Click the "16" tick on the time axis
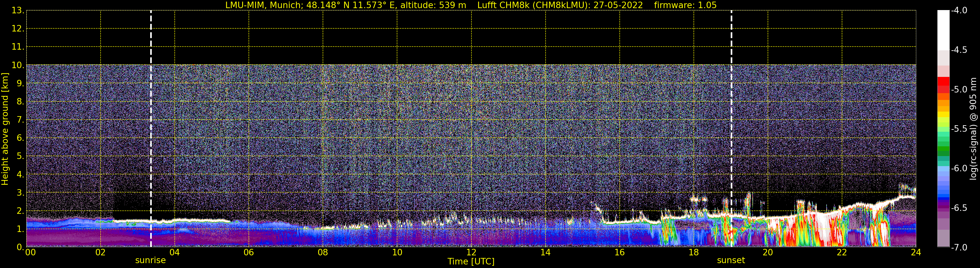 click(x=620, y=252)
